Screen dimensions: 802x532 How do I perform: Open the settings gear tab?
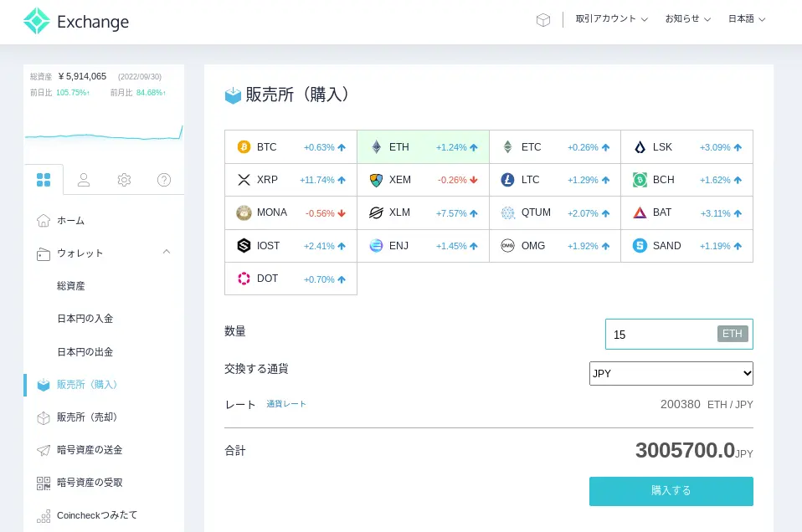point(124,180)
